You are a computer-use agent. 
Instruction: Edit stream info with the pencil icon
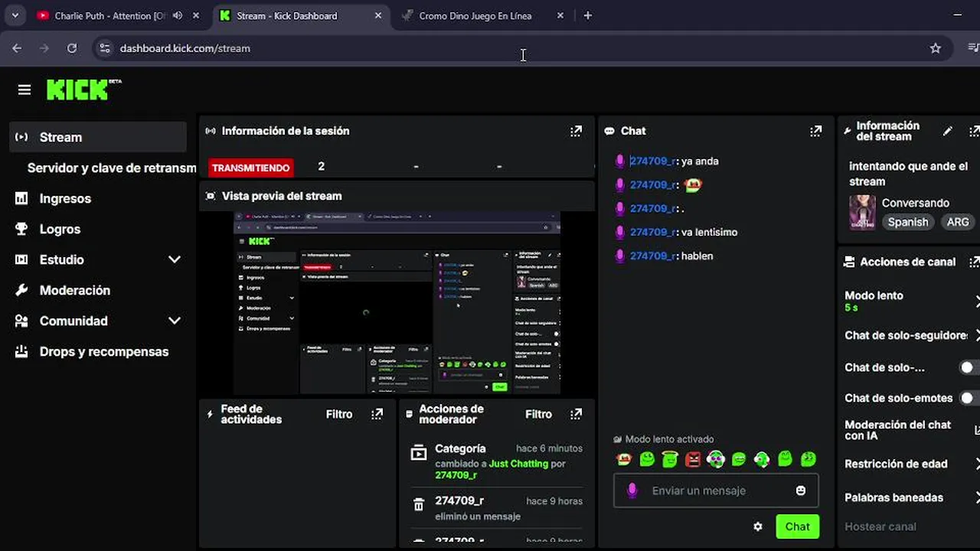947,132
